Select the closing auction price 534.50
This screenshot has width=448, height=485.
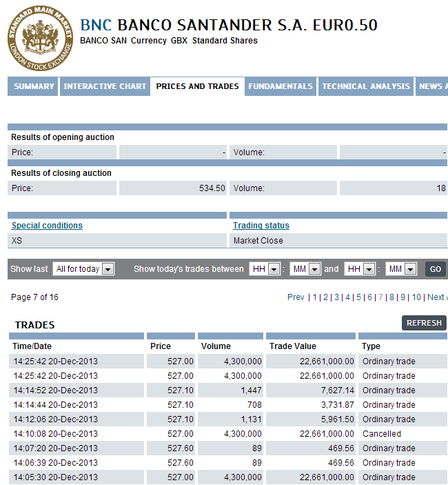(x=212, y=188)
